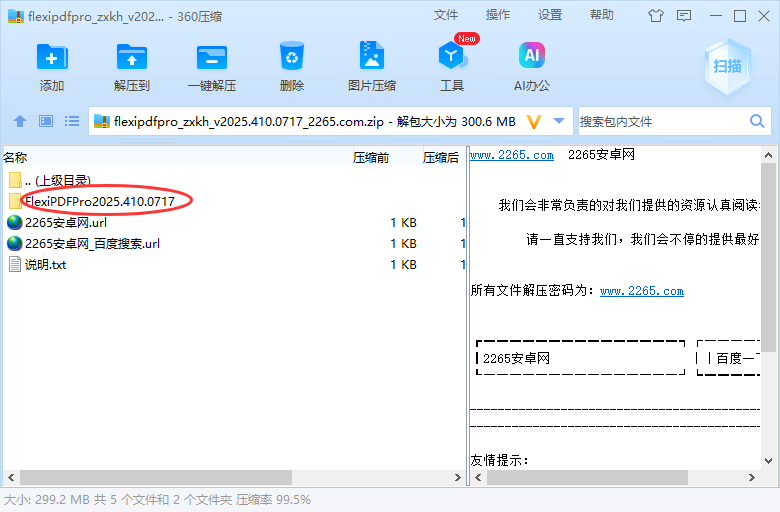Click the password www.2265.com link
This screenshot has height=512, width=780.
642,291
